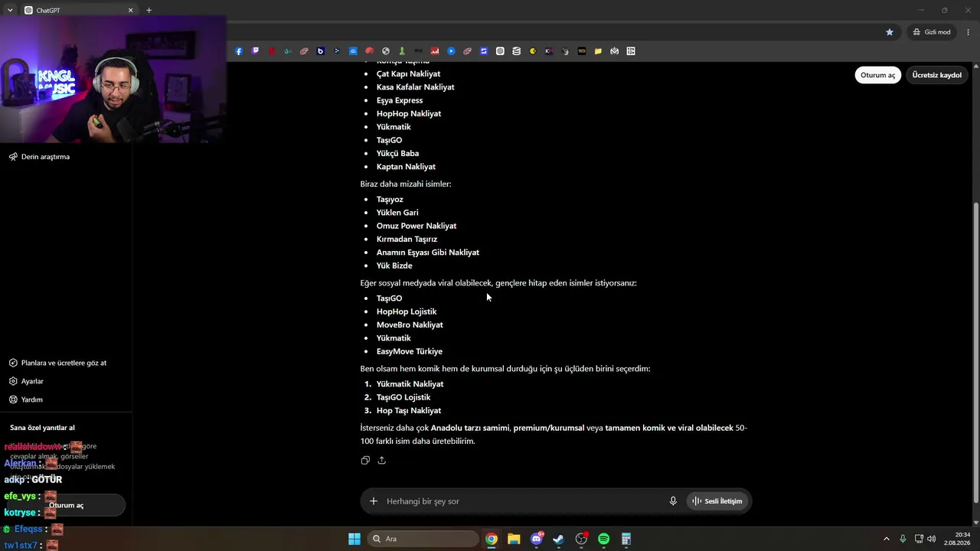
Task: Open the folder bookmark in bookmarks bar
Action: coord(598,51)
